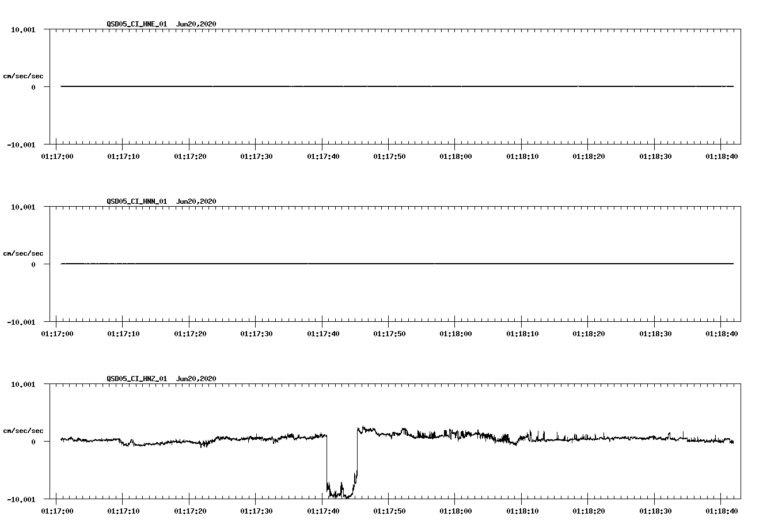Click 01:18:00 time label under HNE plot
Screen dimensions: 782x532
(456, 157)
